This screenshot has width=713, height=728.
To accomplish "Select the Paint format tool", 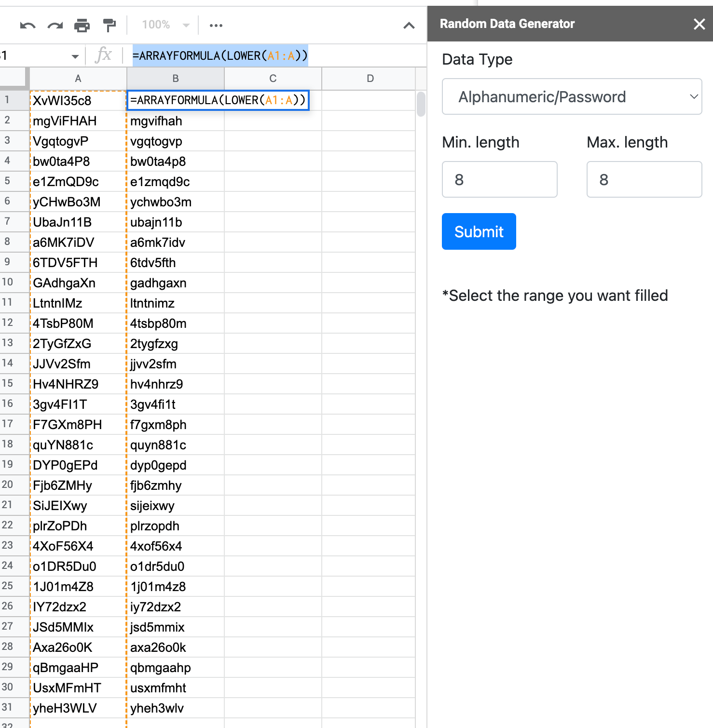I will coord(109,25).
